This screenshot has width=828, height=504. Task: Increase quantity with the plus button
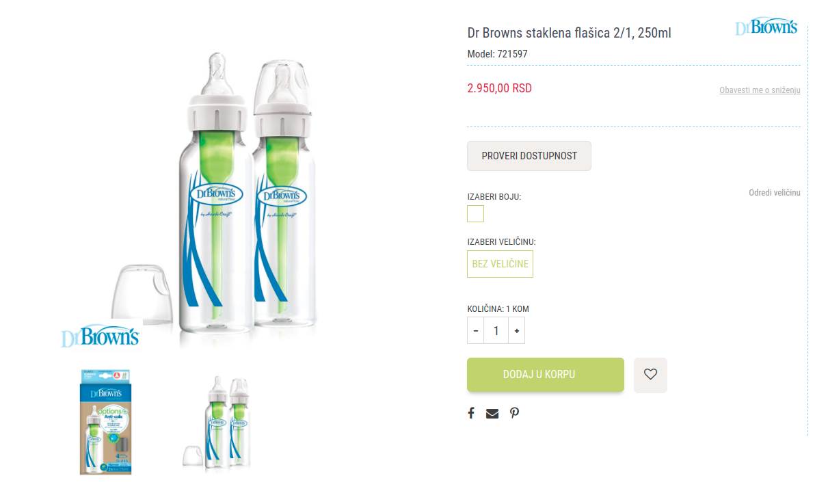(x=516, y=331)
